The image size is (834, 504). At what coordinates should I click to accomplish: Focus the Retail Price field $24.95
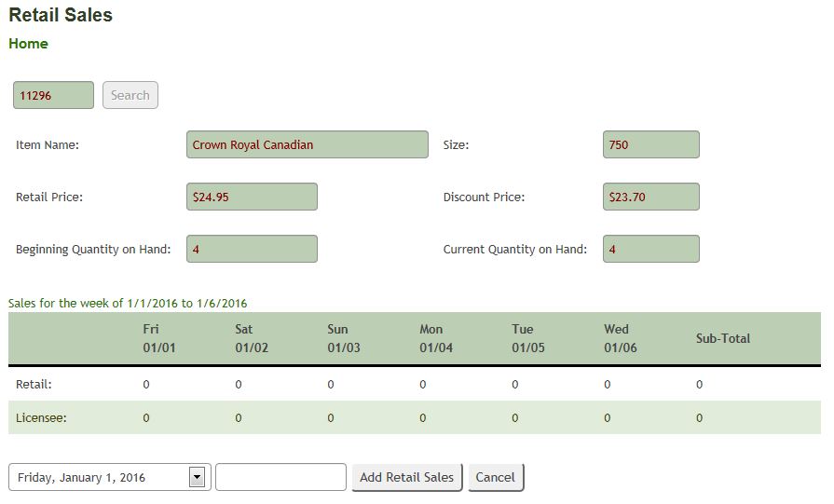coord(253,197)
